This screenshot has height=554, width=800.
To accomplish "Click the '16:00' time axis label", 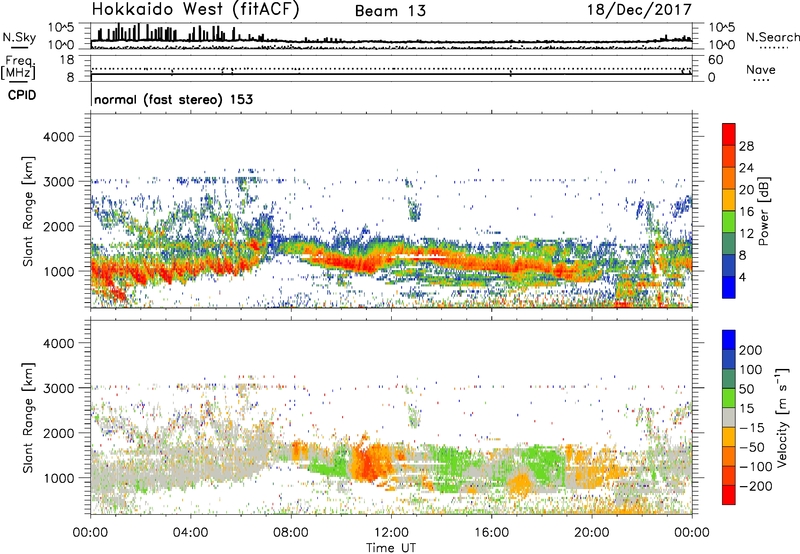I will point(491,533).
